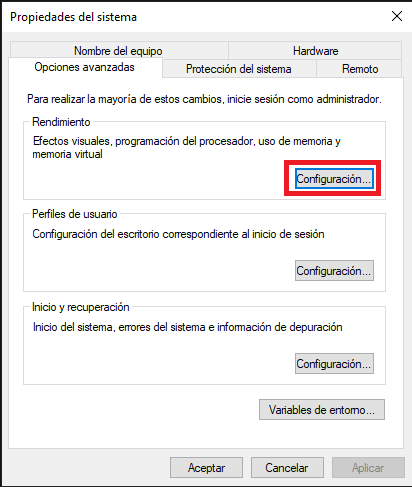Switch to the Nombre del equipo tab

(x=119, y=50)
